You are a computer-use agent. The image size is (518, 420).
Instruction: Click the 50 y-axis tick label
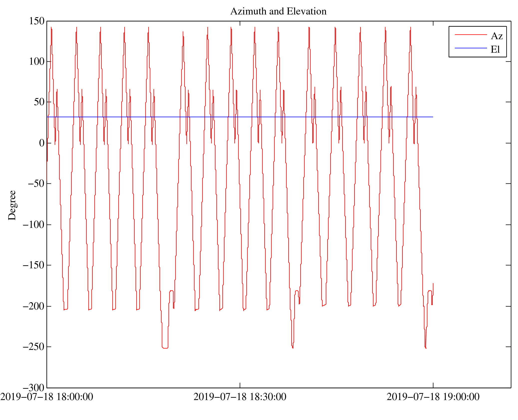[39, 102]
